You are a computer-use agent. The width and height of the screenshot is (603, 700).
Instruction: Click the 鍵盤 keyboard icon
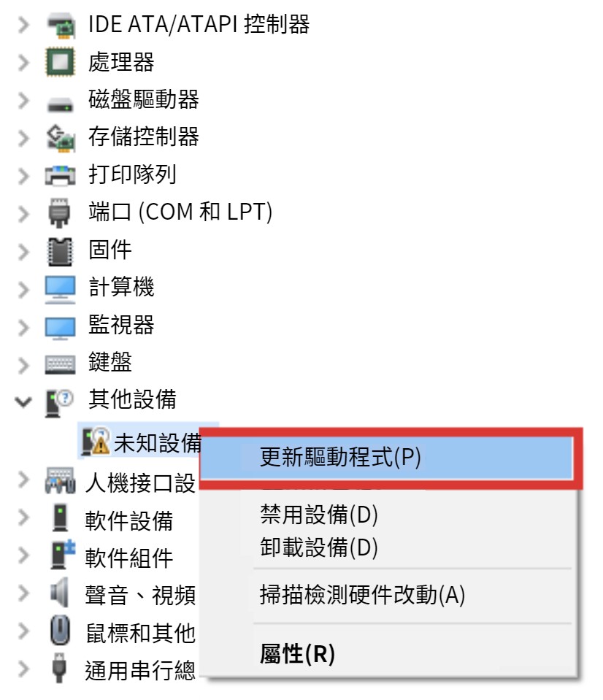pyautogui.click(x=61, y=364)
